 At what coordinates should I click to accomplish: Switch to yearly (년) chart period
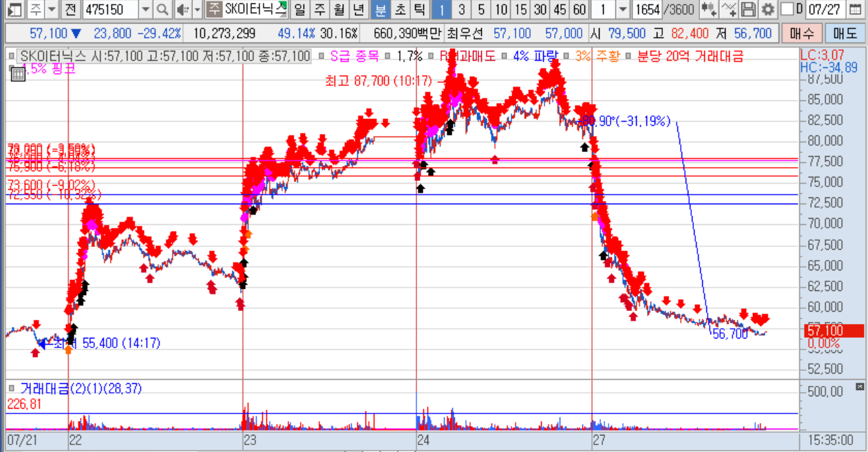point(358,10)
